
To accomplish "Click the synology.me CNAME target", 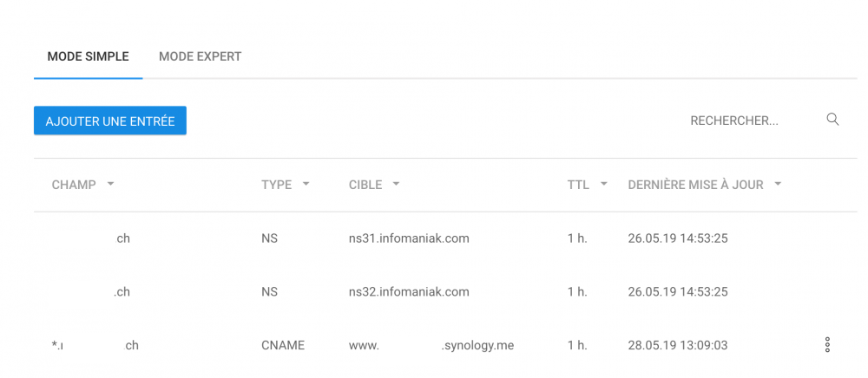I will pos(431,345).
